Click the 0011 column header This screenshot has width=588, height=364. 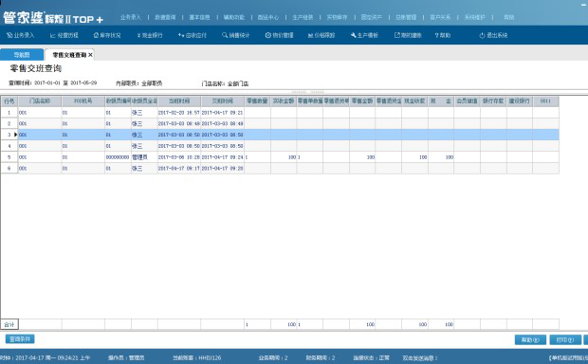click(545, 101)
